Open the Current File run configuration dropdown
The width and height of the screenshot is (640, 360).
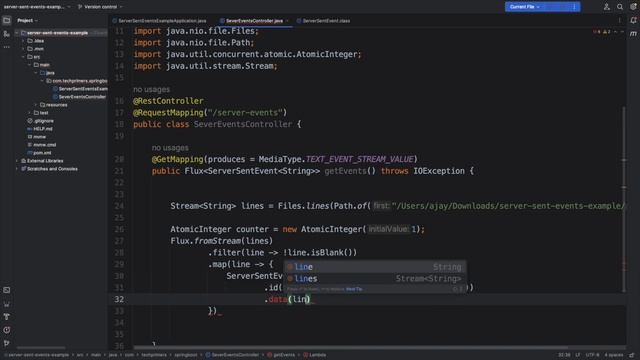(525, 7)
